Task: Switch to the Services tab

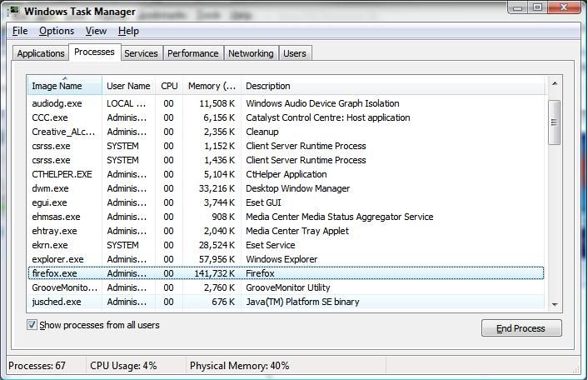Action: click(141, 53)
